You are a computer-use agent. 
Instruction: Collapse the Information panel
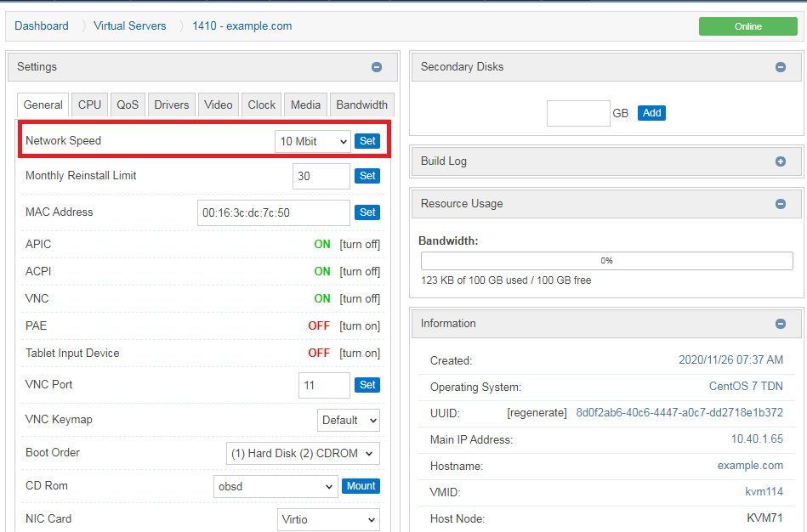tap(781, 324)
